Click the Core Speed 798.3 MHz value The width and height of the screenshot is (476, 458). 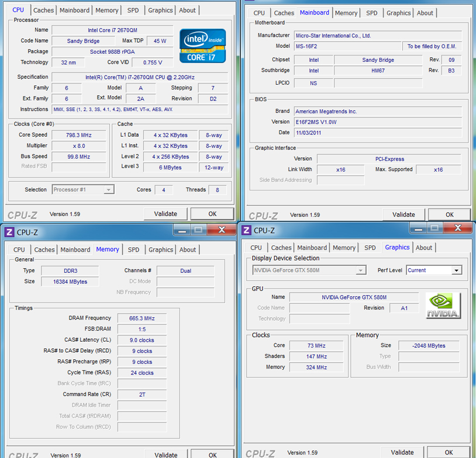pos(78,135)
